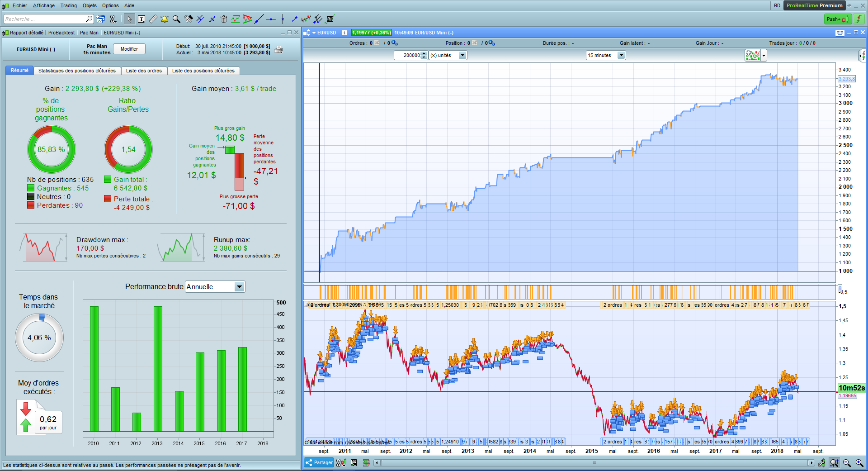Viewport: 868px width, 471px height.
Task: Select the arrow cursor tool
Action: pyautogui.click(x=129, y=19)
